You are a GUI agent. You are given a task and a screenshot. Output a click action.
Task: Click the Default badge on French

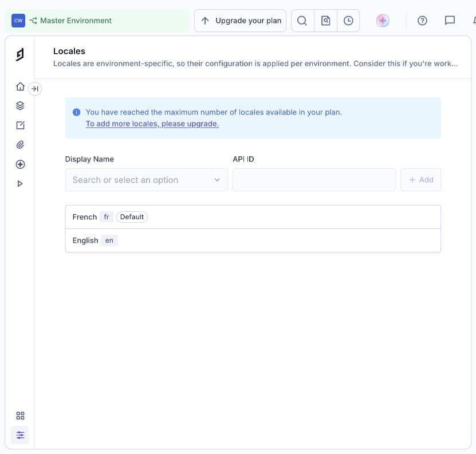click(132, 217)
